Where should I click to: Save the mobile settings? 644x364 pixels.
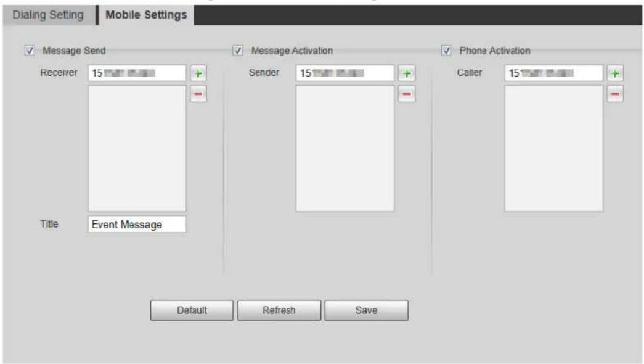pyautogui.click(x=366, y=310)
